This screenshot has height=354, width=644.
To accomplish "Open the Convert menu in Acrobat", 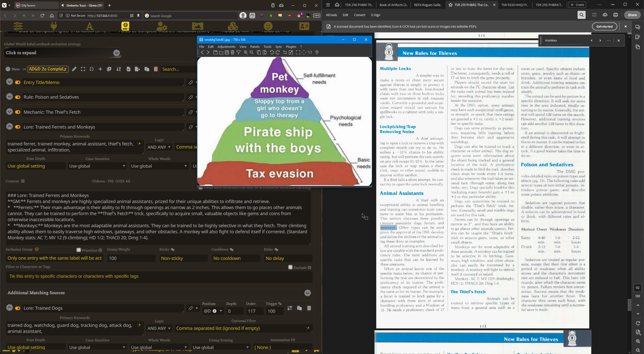I will [x=359, y=15].
